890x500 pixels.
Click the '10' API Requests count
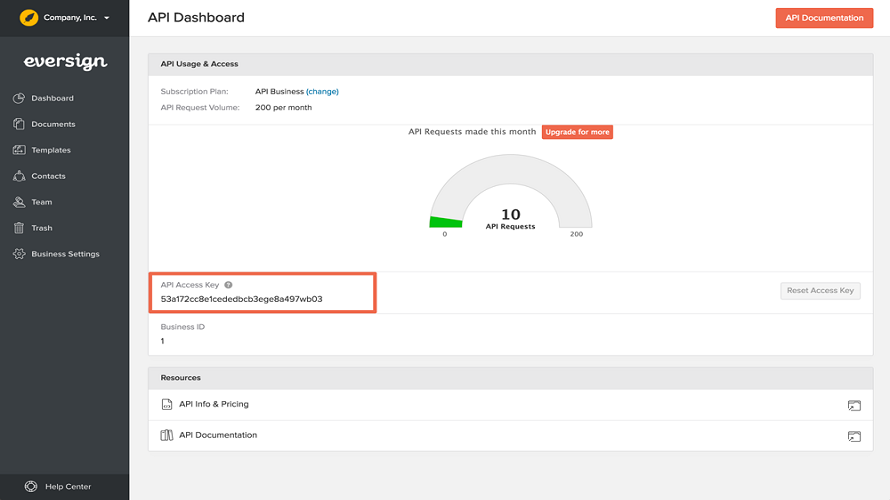[x=510, y=214]
